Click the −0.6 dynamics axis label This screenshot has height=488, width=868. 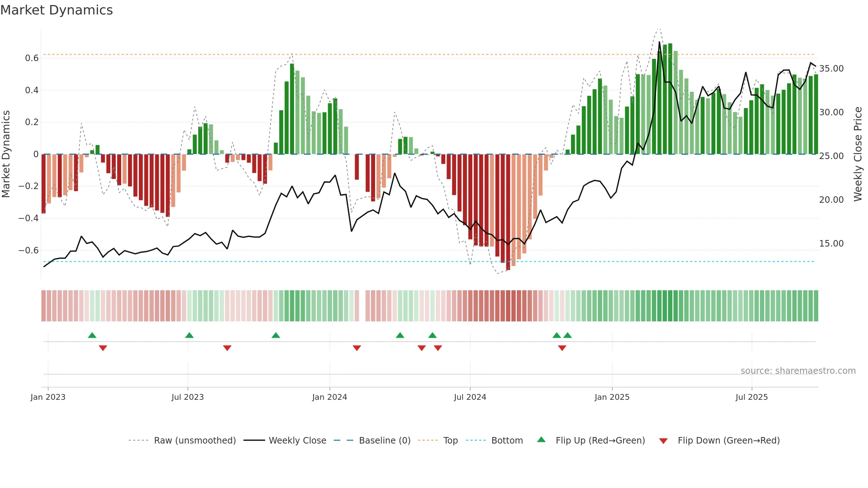(x=29, y=250)
